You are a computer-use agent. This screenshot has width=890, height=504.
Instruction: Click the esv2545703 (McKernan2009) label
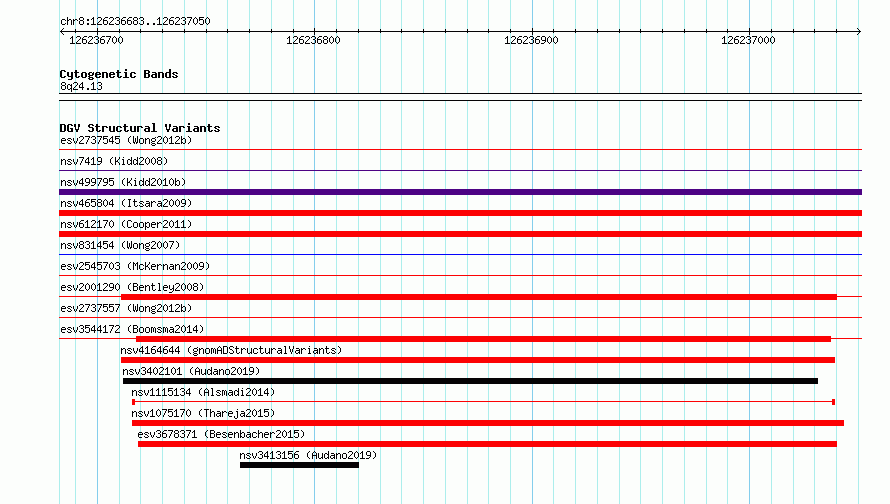click(x=135, y=266)
